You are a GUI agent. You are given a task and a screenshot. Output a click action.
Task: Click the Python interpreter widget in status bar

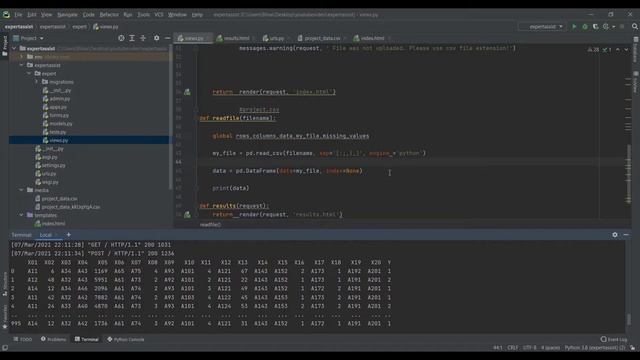tap(595, 348)
